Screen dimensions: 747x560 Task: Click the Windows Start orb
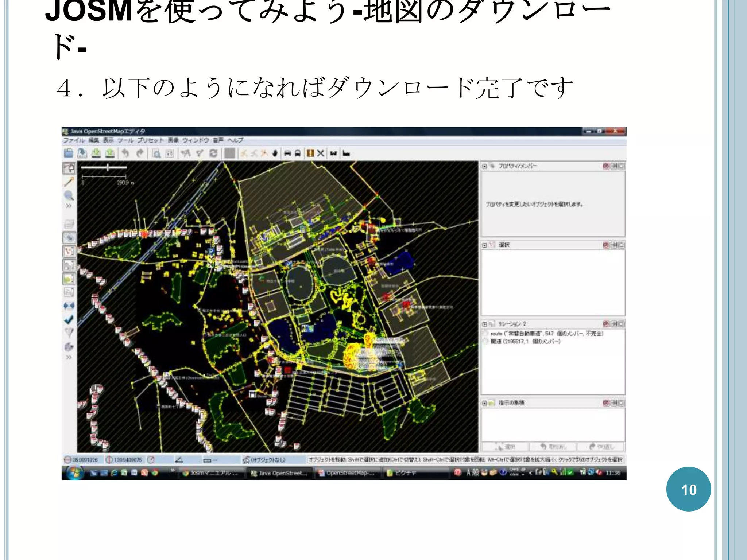74,472
